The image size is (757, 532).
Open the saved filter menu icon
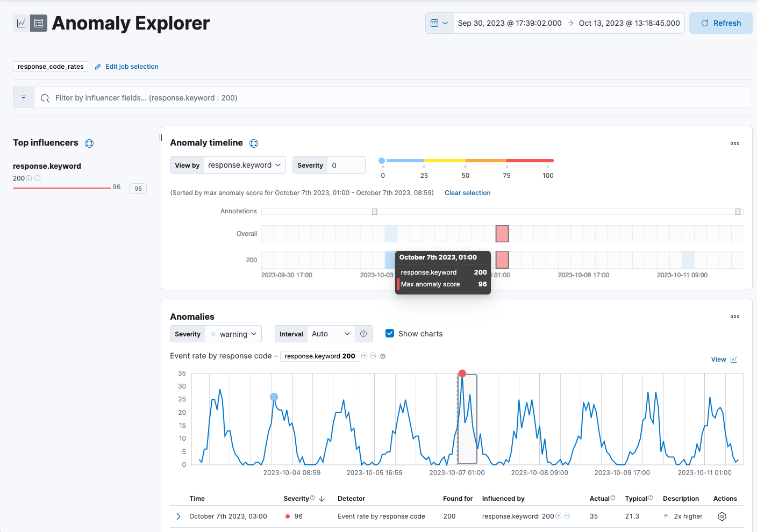(24, 98)
